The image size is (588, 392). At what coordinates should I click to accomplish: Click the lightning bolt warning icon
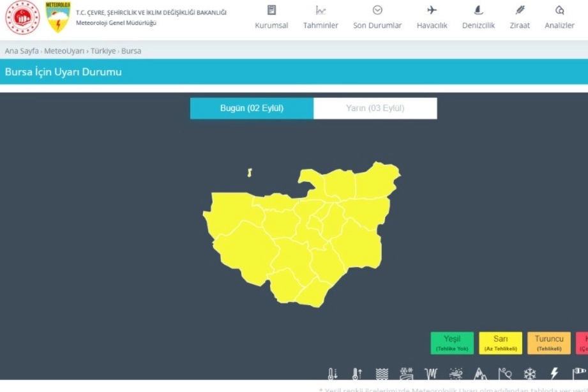click(x=554, y=374)
